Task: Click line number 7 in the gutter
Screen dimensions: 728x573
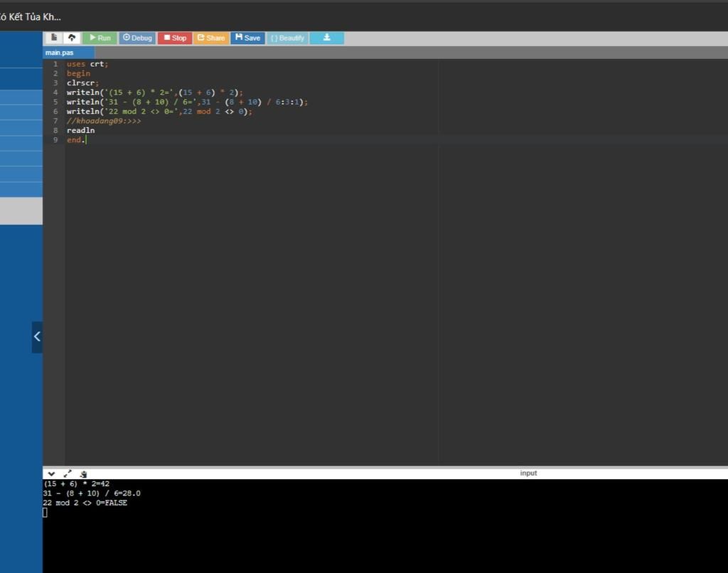Action: (x=55, y=121)
